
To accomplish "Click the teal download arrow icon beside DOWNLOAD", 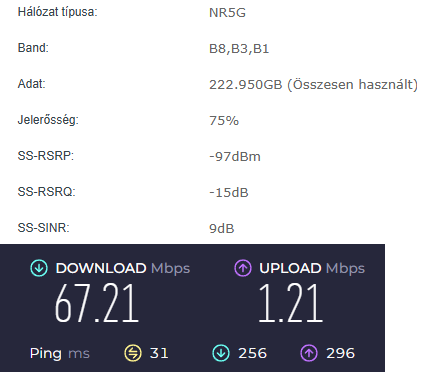I will pyautogui.click(x=39, y=268).
